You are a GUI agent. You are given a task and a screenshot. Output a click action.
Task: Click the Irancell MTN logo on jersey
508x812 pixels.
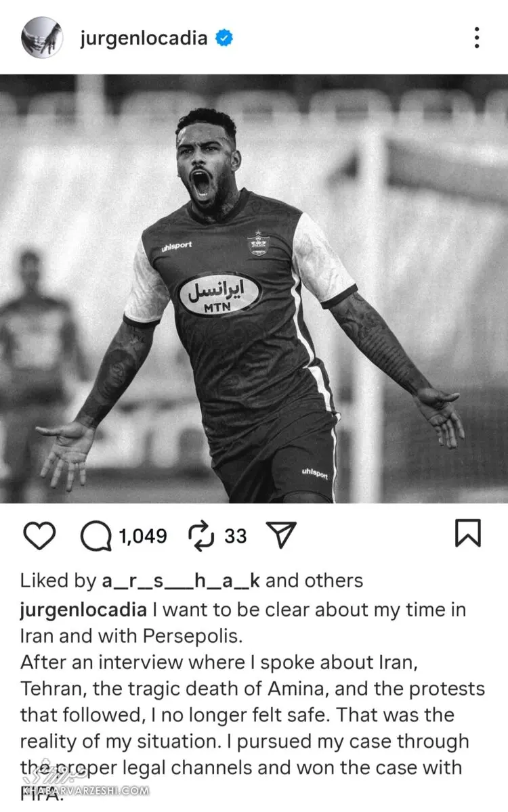tap(219, 294)
